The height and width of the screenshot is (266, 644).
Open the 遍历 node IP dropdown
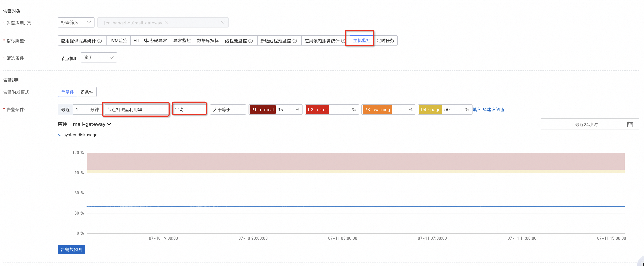[x=99, y=57]
